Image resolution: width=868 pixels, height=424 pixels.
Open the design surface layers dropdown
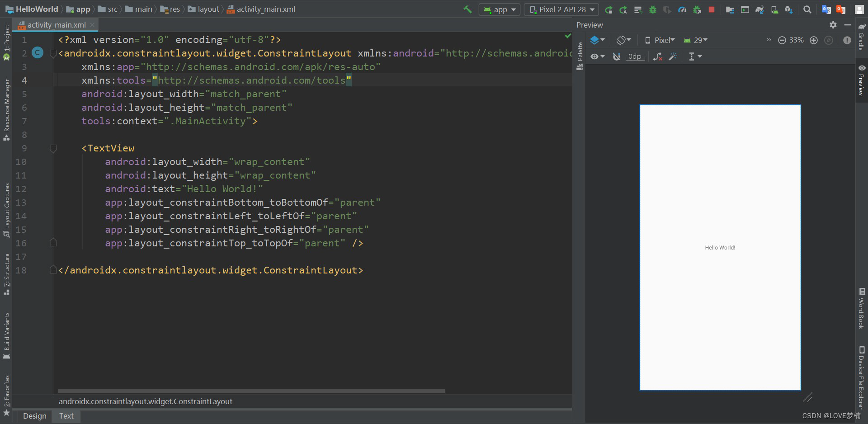[x=597, y=40]
